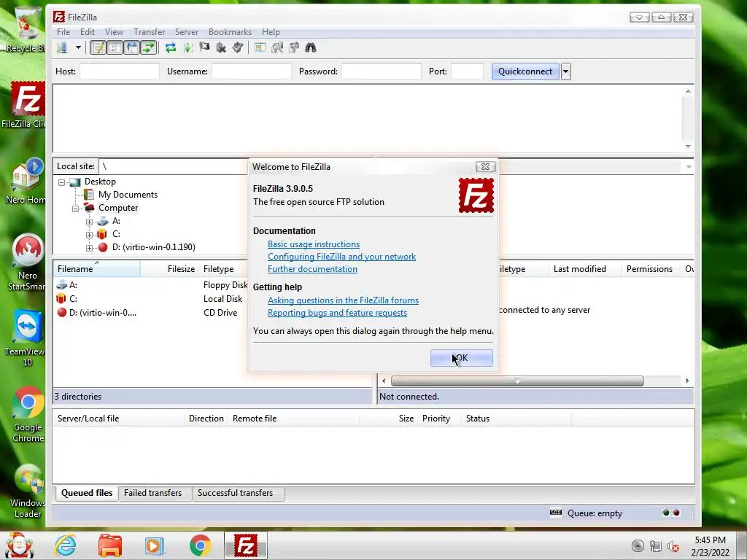The height and width of the screenshot is (560, 747).
Task: Open the Help menu
Action: click(271, 32)
